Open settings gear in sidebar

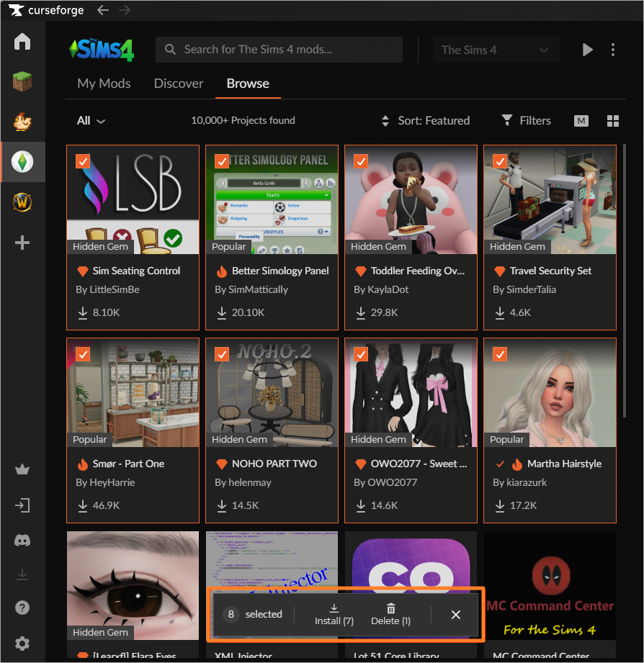(22, 644)
